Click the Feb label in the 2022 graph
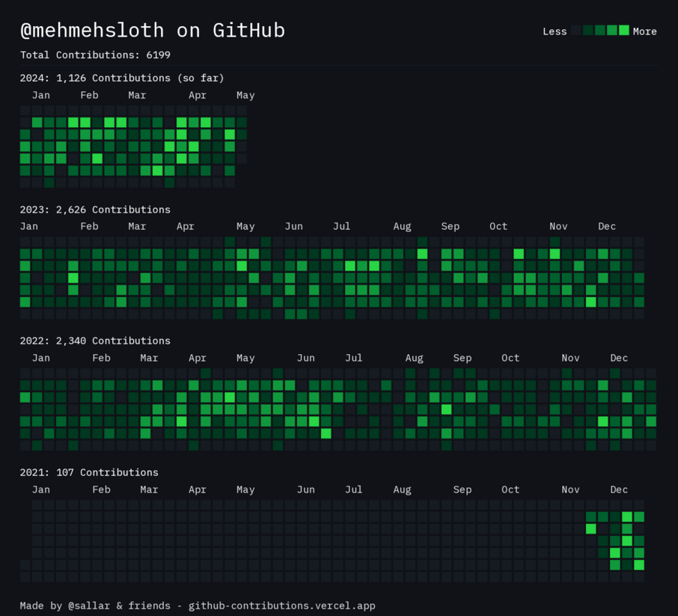Viewport: 678px width, 616px height. pyautogui.click(x=102, y=358)
